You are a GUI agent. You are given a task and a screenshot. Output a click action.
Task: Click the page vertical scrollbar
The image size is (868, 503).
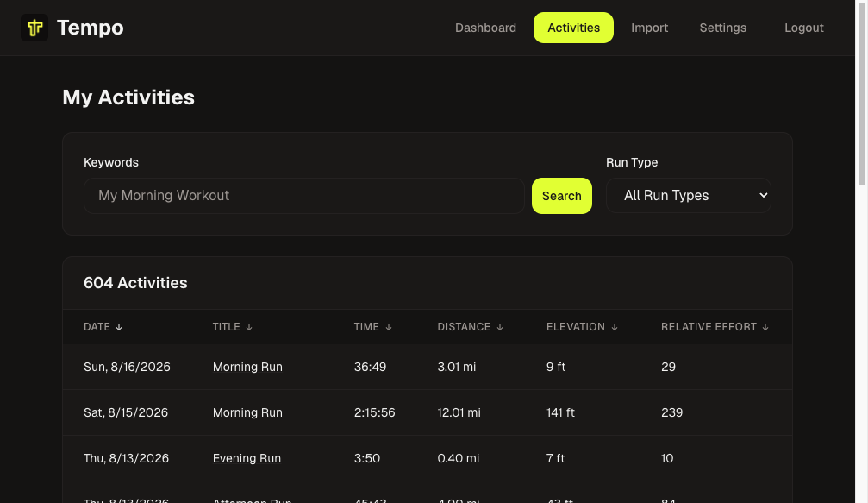[861, 252]
